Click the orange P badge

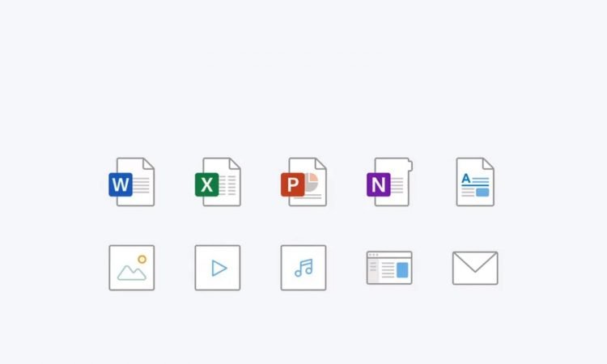(x=292, y=185)
